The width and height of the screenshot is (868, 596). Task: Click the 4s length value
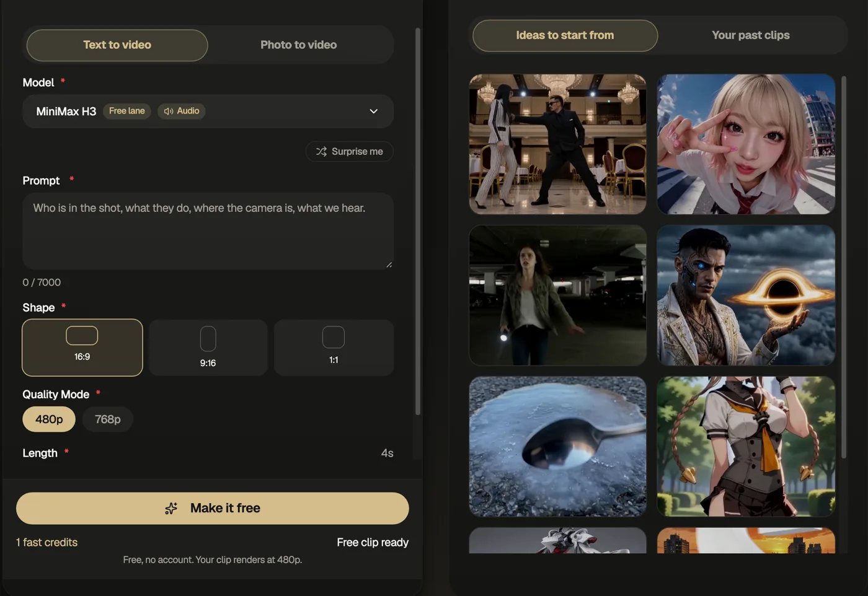[387, 454]
